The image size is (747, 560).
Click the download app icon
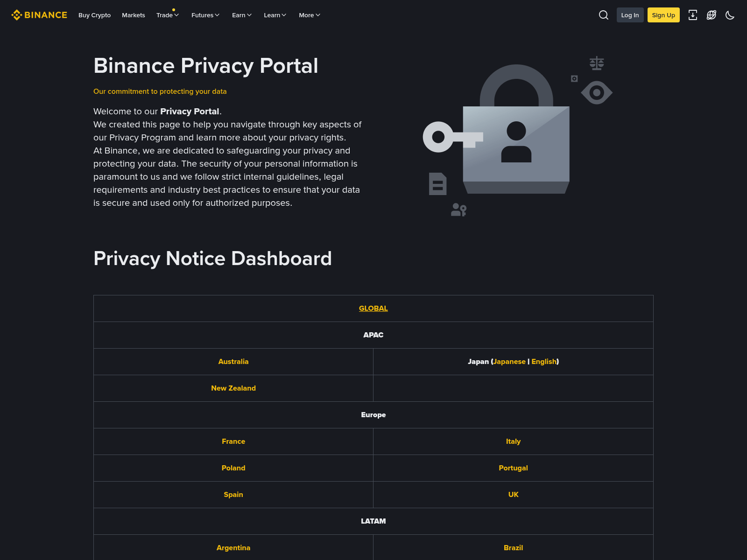(x=693, y=15)
